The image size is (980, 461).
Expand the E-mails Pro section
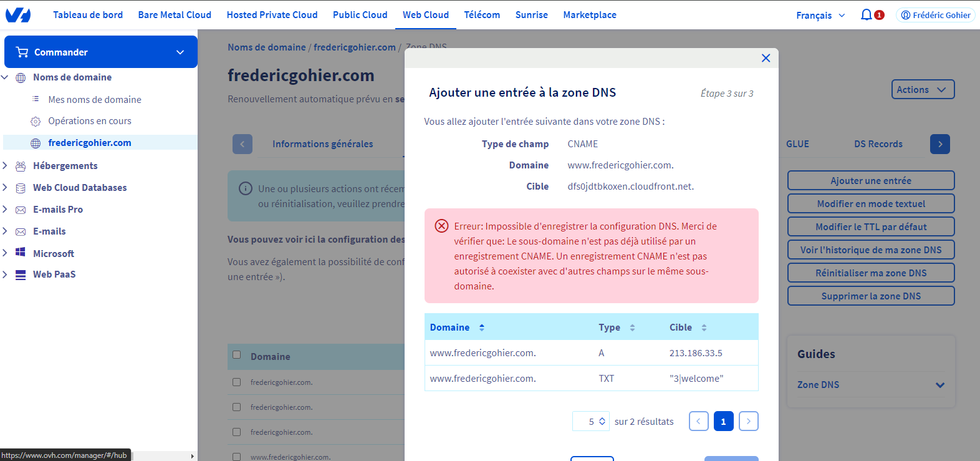pos(5,209)
